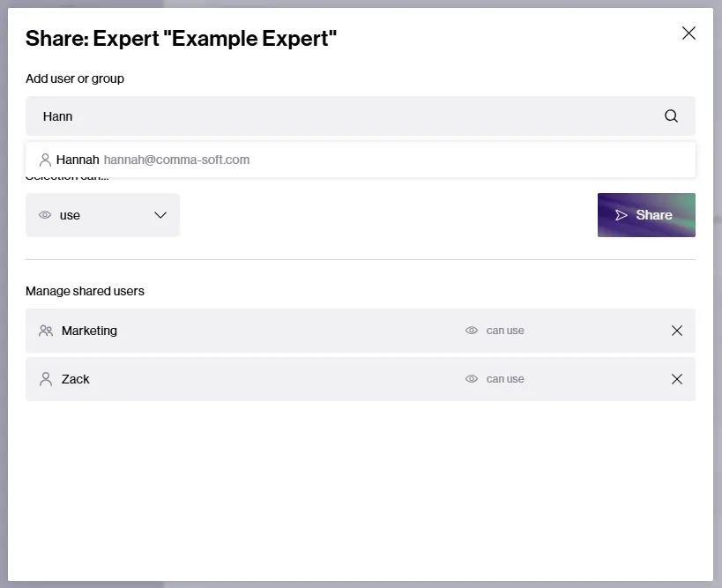
Task: Select the Marketing group name
Action: [89, 331]
